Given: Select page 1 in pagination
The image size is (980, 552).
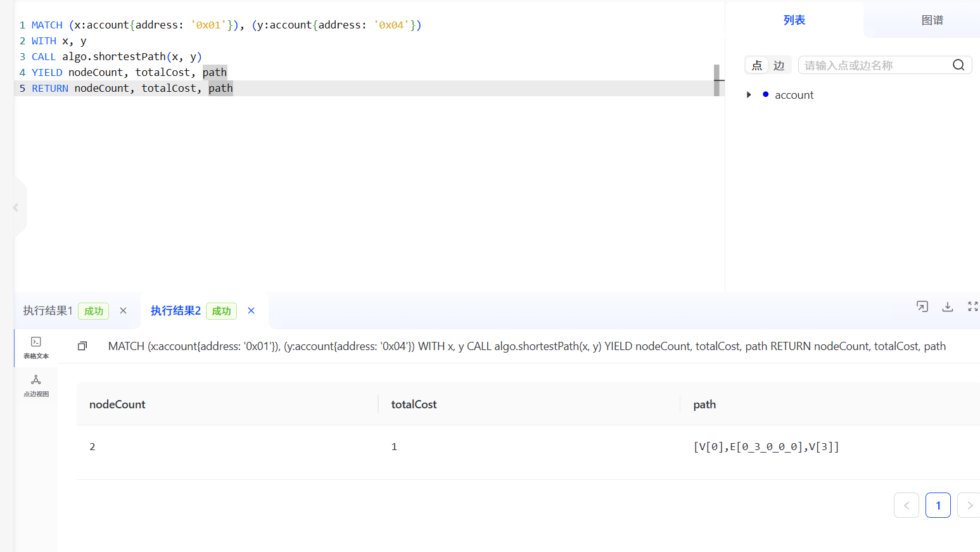Looking at the screenshot, I should (x=938, y=505).
